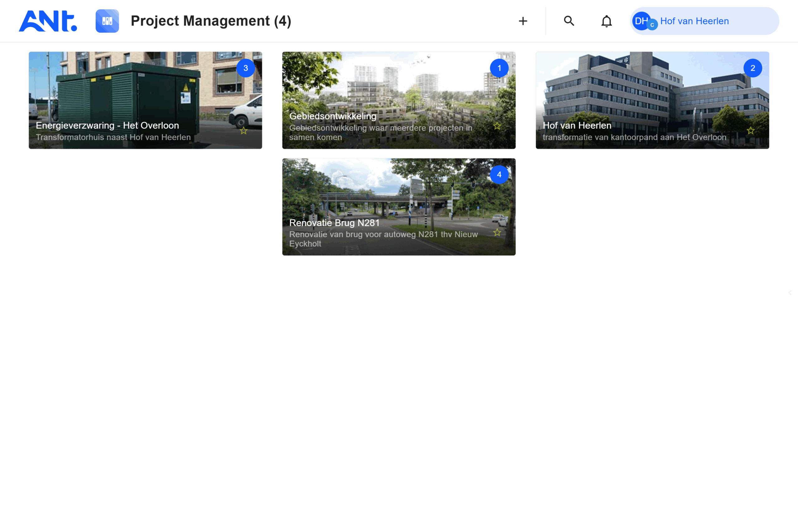Star the Hof van Heerlen project card
Viewport: 798px width, 532px height.
pos(751,131)
